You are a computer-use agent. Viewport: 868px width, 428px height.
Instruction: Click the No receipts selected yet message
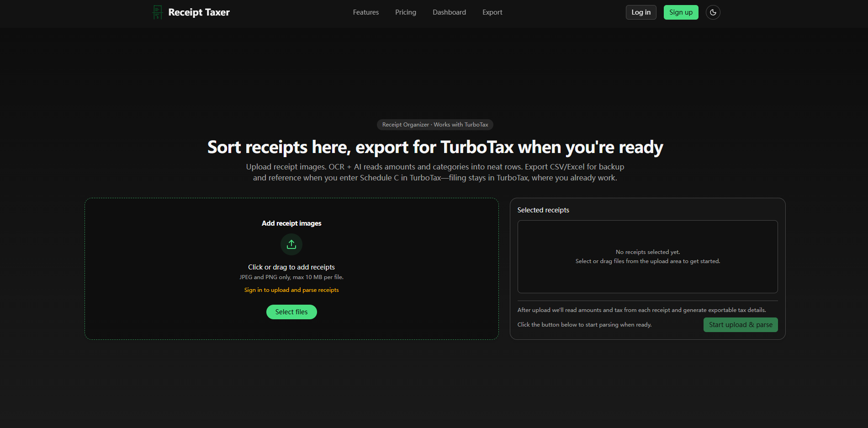click(647, 252)
